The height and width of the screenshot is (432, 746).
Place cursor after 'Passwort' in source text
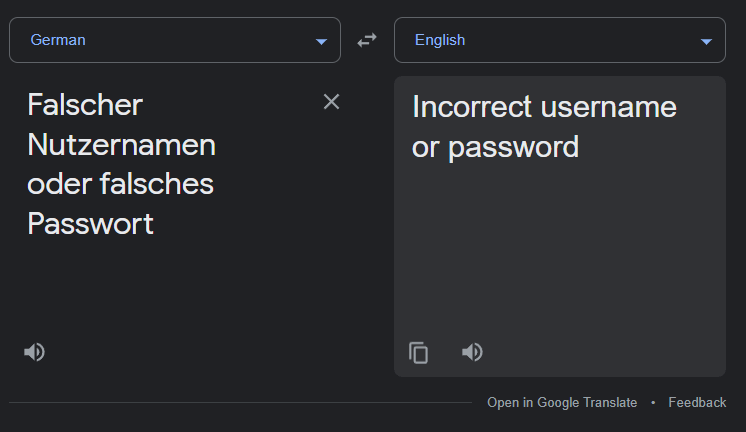coord(154,224)
